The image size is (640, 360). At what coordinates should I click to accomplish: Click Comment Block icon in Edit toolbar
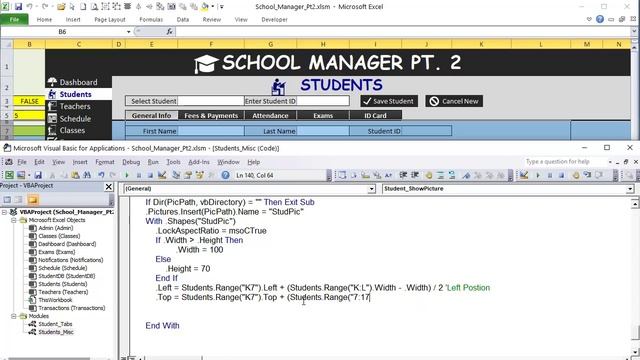click(x=440, y=175)
